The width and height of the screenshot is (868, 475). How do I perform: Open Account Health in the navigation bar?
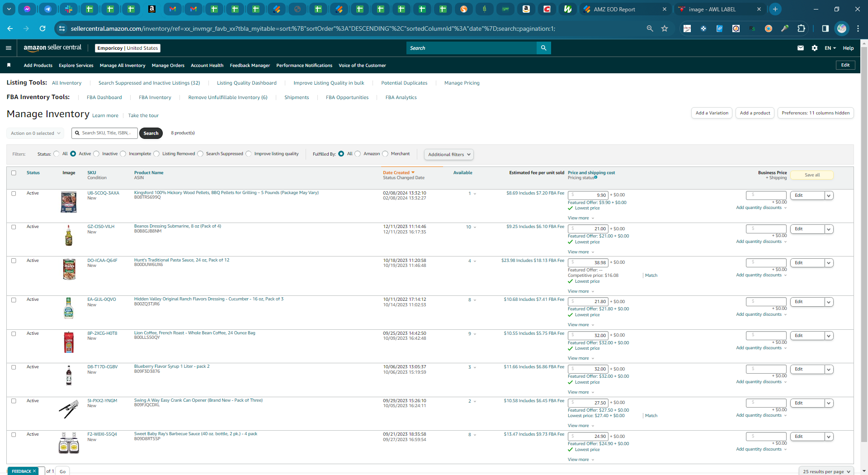(x=207, y=66)
